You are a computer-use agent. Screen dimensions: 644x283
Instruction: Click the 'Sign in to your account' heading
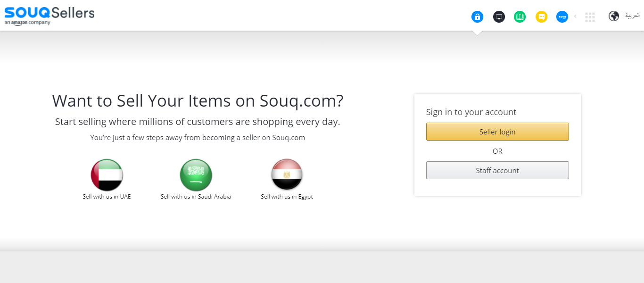pyautogui.click(x=471, y=112)
